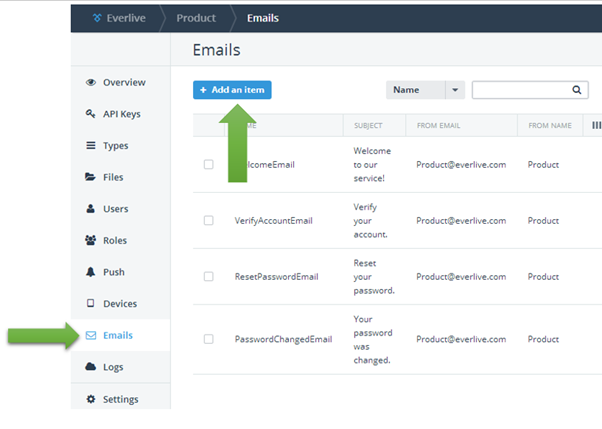Image resolution: width=602 pixels, height=429 pixels.
Task: Tick the PasswordChangedEmail row checkbox
Action: click(209, 339)
